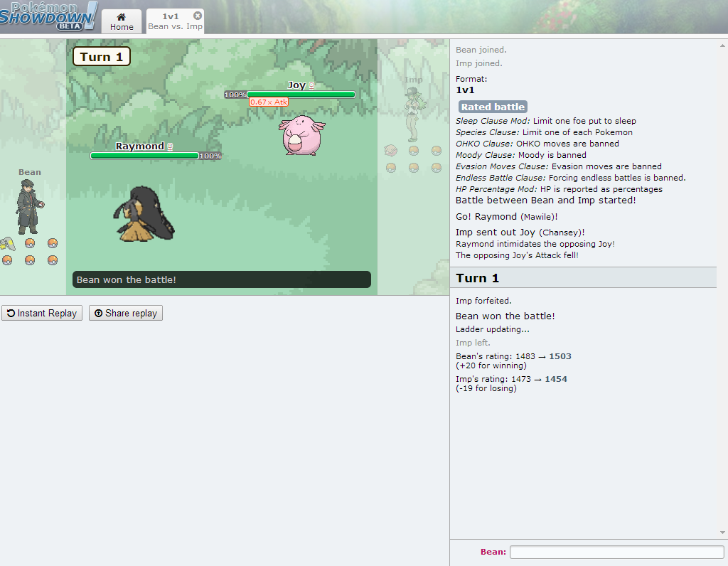This screenshot has height=566, width=728.
Task: Click the bold '1v1' format name in log
Action: [465, 90]
